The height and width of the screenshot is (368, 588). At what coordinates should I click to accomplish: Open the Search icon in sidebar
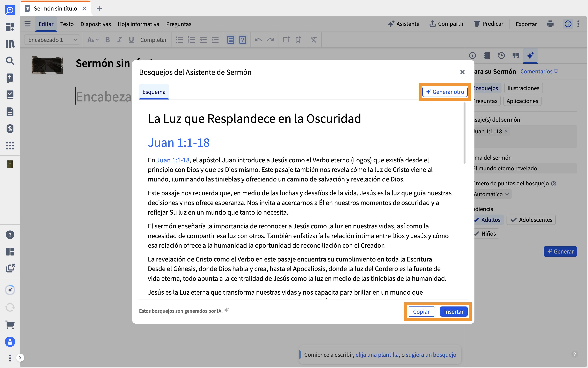tap(10, 61)
